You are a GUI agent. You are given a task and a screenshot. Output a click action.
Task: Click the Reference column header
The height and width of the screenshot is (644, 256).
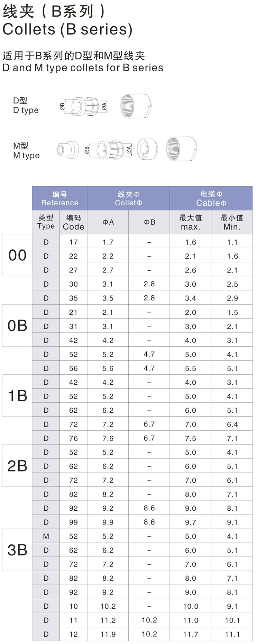coord(60,198)
